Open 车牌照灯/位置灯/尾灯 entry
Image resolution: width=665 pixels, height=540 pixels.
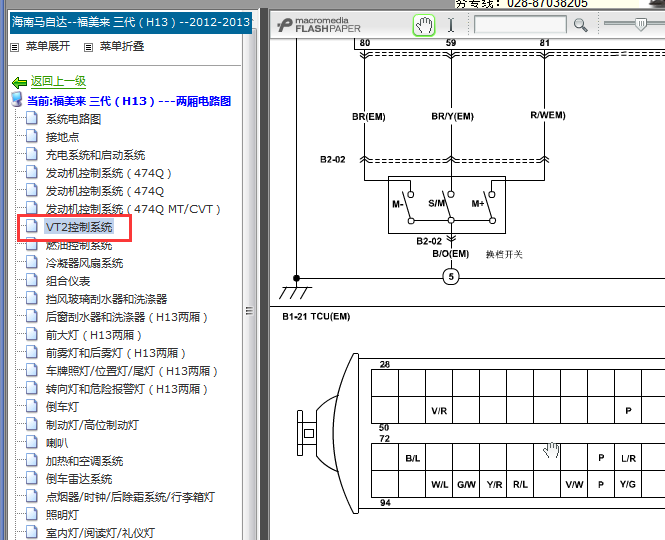click(131, 371)
